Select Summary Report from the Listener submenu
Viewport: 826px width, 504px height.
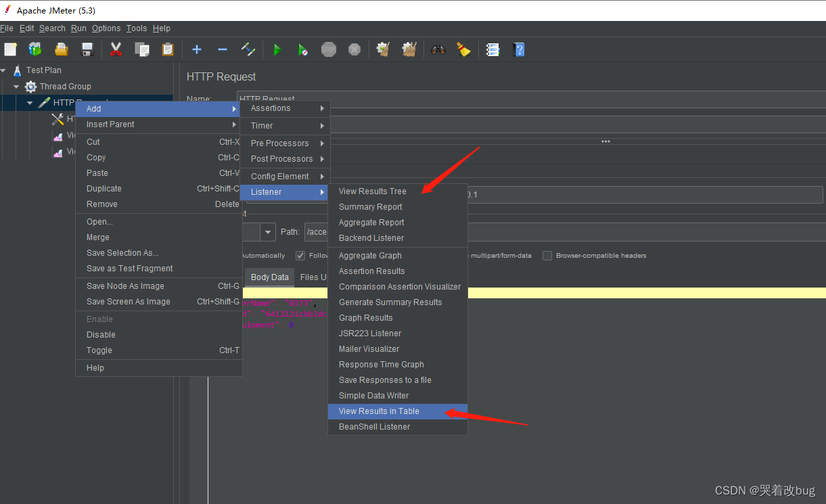pyautogui.click(x=398, y=207)
